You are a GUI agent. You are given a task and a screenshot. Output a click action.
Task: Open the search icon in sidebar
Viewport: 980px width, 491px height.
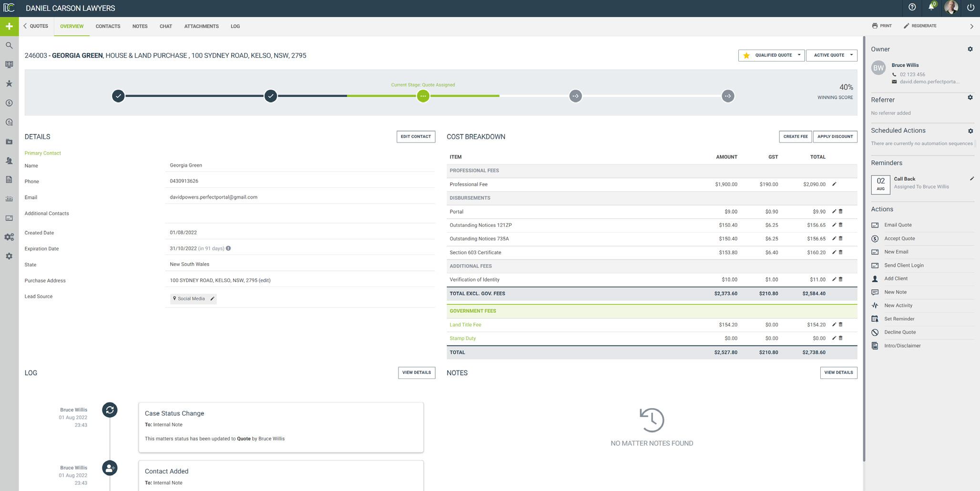click(9, 45)
